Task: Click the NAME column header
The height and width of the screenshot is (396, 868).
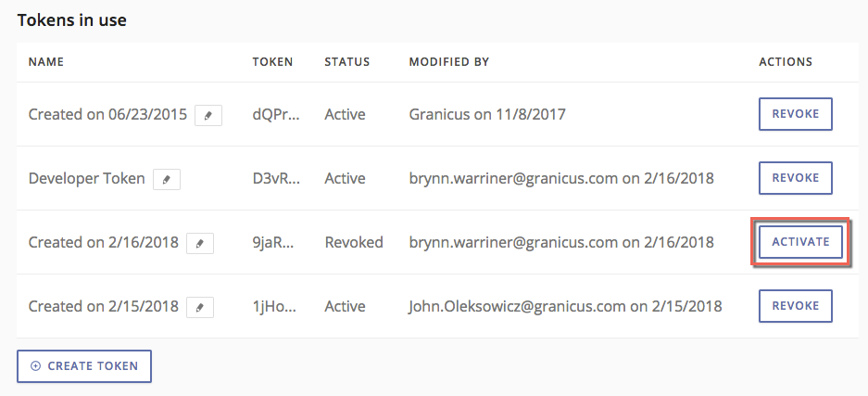Action: coord(46,62)
